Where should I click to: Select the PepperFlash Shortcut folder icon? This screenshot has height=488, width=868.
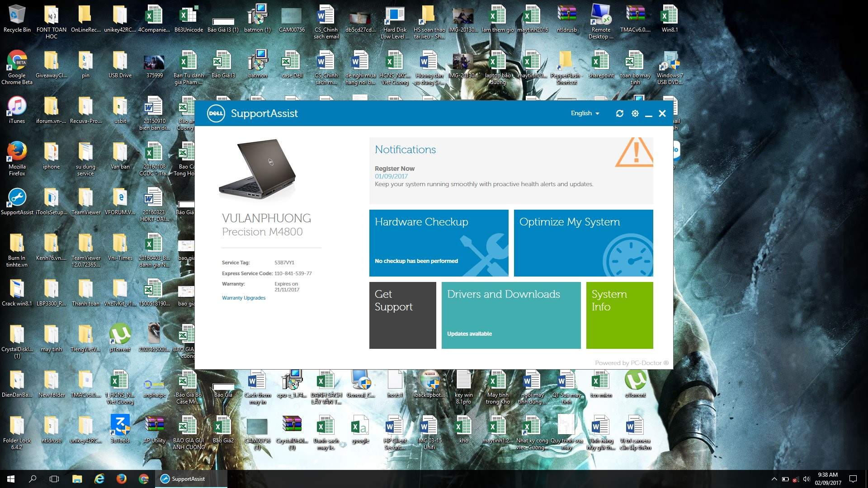(566, 68)
